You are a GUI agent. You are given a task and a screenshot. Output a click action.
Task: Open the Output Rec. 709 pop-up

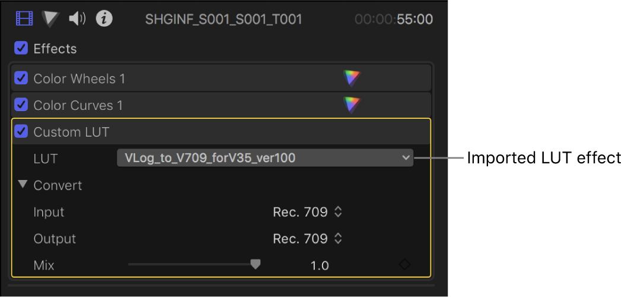[308, 239]
